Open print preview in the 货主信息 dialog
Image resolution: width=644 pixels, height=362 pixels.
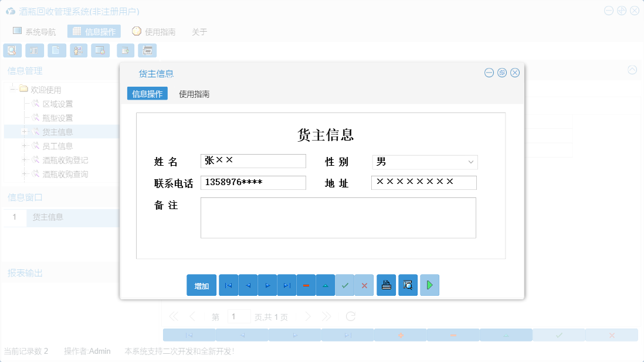click(408, 285)
